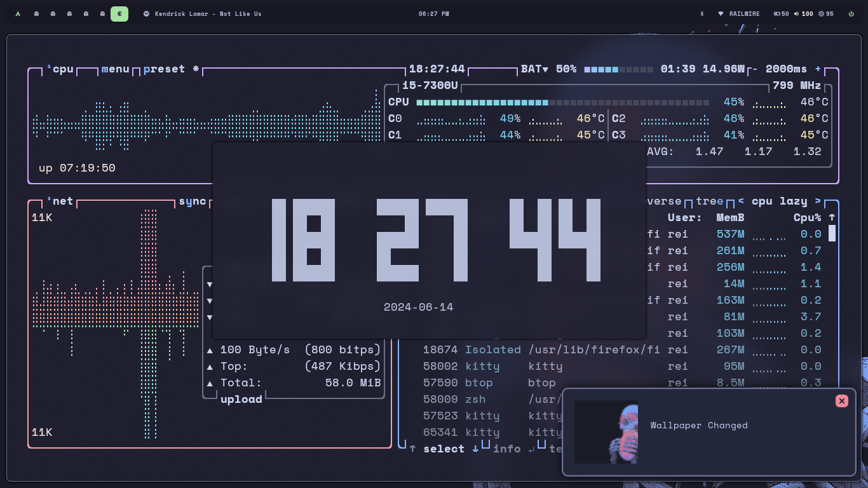The height and width of the screenshot is (488, 868).
Task: Click the 06:27 PM clock in the top bar
Action: coord(434,13)
